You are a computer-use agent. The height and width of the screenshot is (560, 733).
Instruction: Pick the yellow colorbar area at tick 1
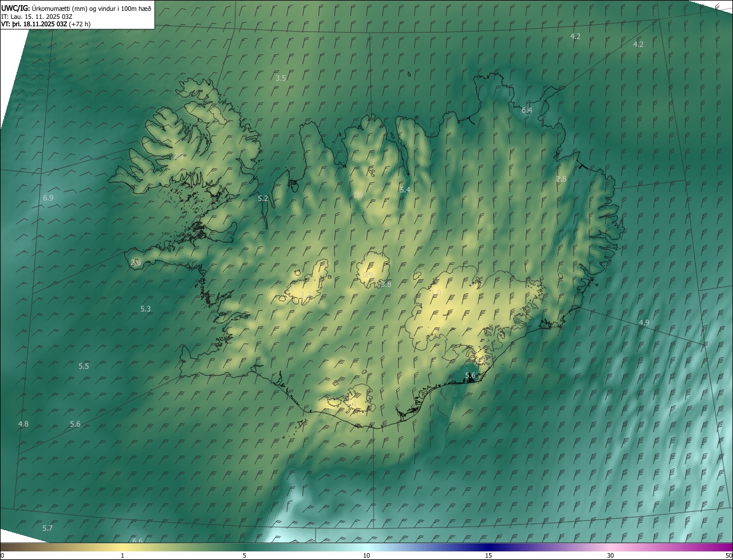tap(123, 547)
